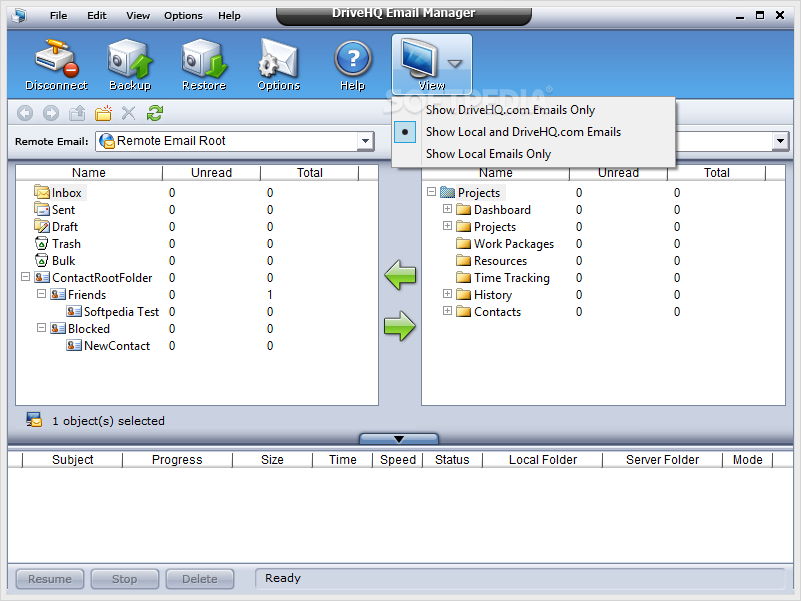
Task: Click the green right transfer arrow
Action: pyautogui.click(x=400, y=326)
